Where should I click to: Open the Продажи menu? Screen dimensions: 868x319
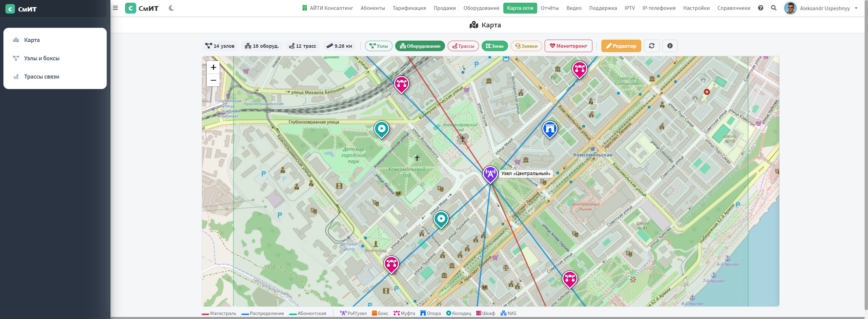(444, 8)
